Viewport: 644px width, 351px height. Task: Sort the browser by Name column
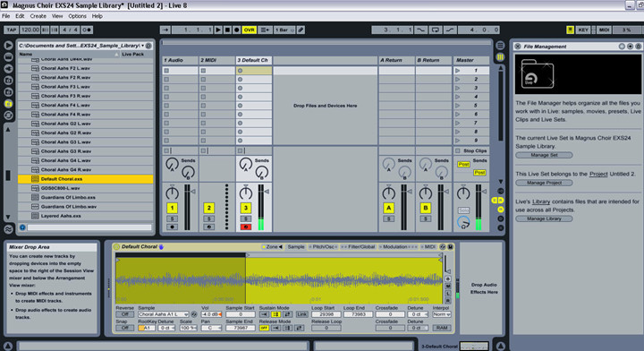pyautogui.click(x=68, y=54)
